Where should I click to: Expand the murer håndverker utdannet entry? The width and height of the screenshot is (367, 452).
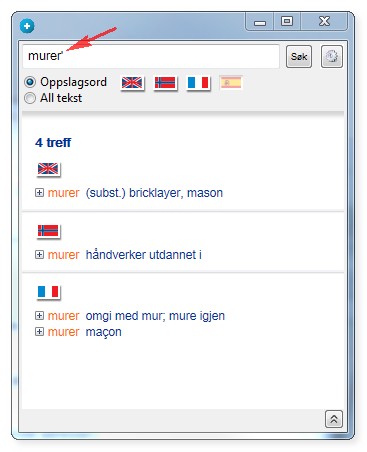39,255
